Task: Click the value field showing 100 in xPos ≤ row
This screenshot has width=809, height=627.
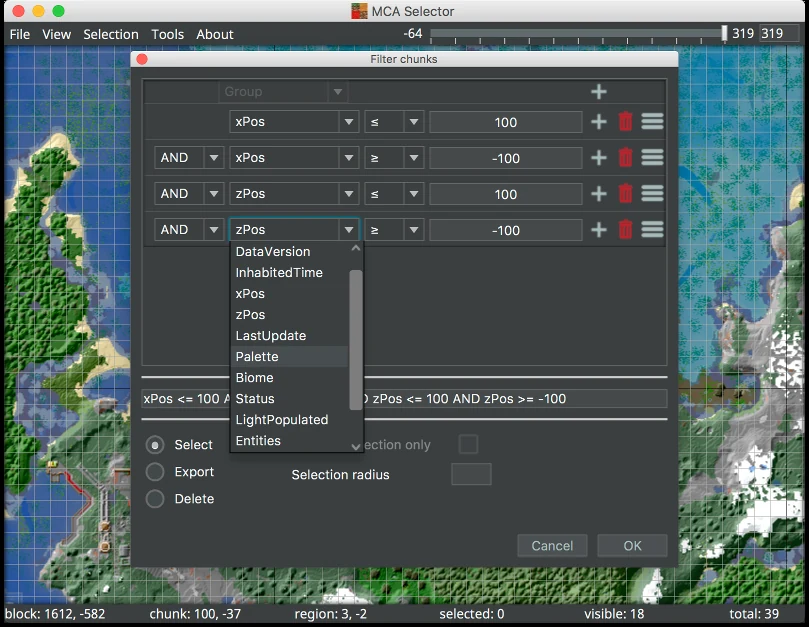Action: (x=506, y=122)
